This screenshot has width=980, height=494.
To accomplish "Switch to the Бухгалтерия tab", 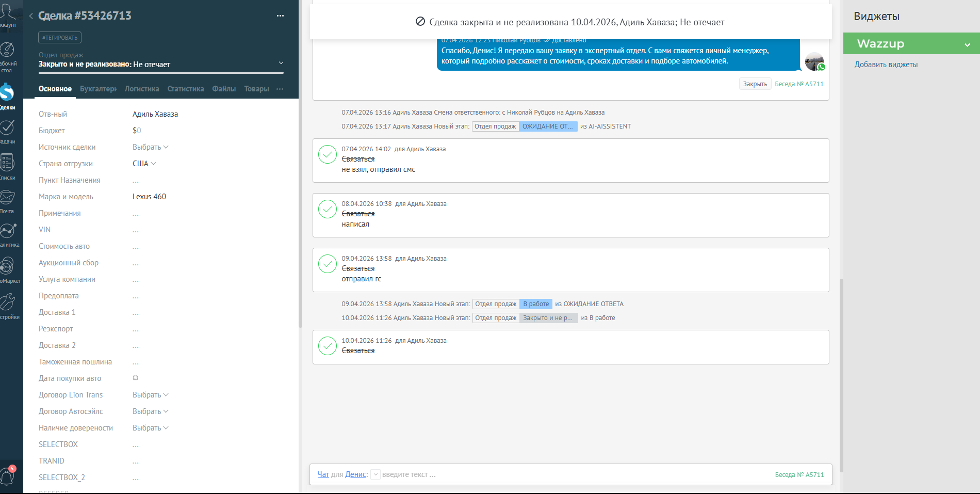I will (98, 89).
